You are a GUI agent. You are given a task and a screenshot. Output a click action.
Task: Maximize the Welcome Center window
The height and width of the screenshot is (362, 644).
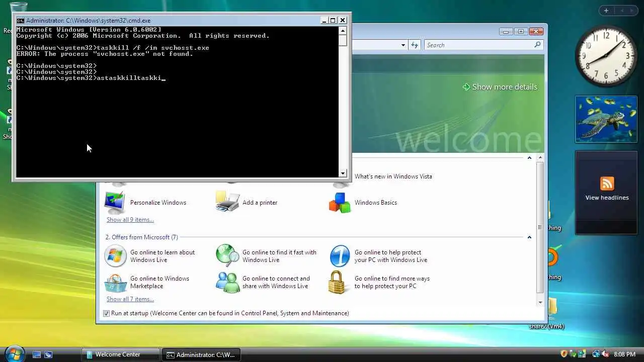(521, 31)
